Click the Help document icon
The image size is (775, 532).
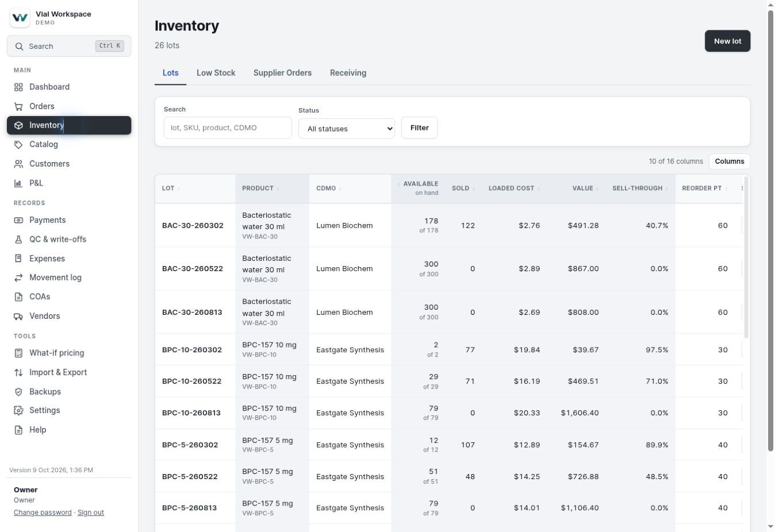pyautogui.click(x=18, y=430)
